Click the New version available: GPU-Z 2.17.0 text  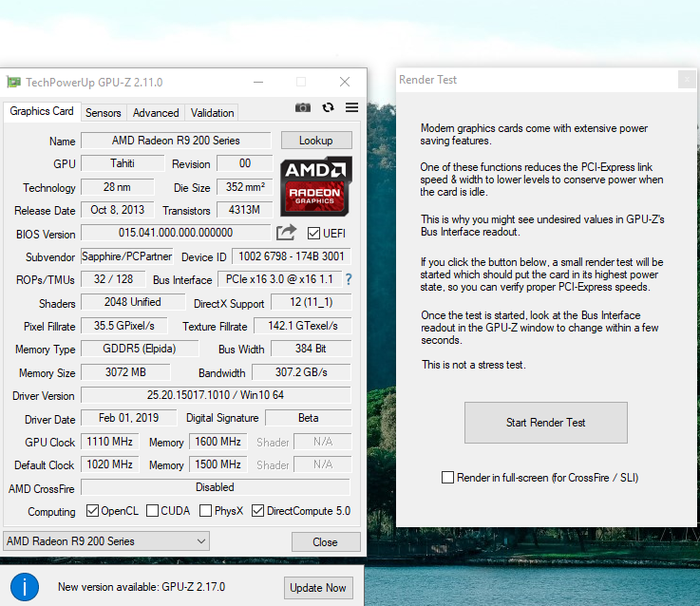142,587
